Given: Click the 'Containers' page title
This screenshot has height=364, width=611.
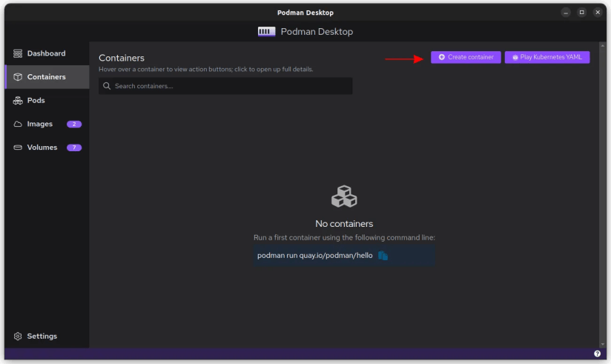Looking at the screenshot, I should coord(122,58).
